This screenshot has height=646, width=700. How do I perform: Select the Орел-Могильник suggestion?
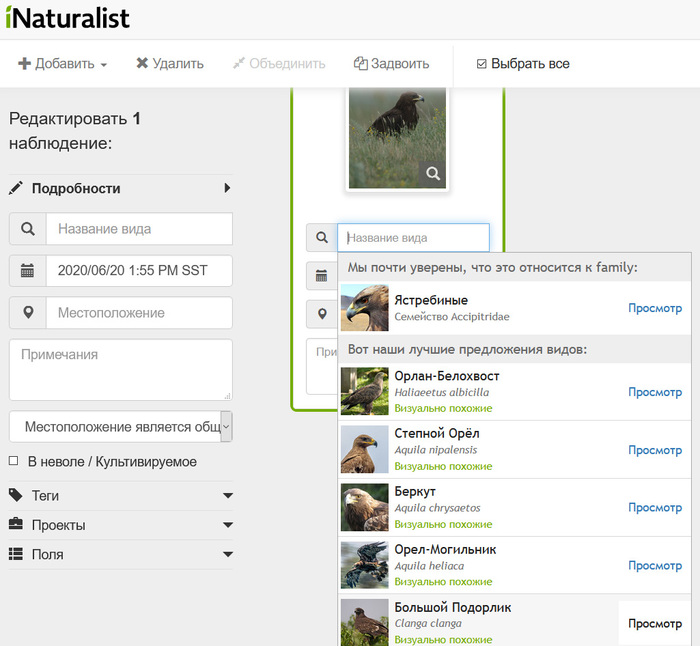click(x=514, y=565)
